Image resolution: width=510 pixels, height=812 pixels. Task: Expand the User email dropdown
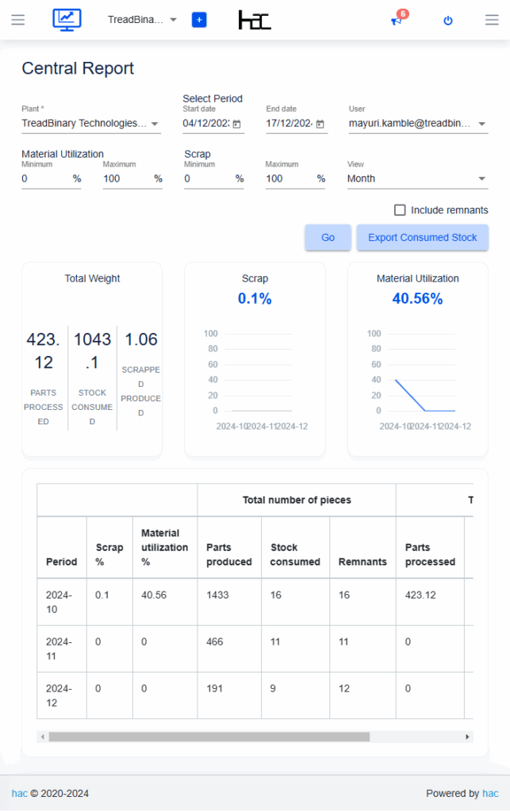[481, 124]
